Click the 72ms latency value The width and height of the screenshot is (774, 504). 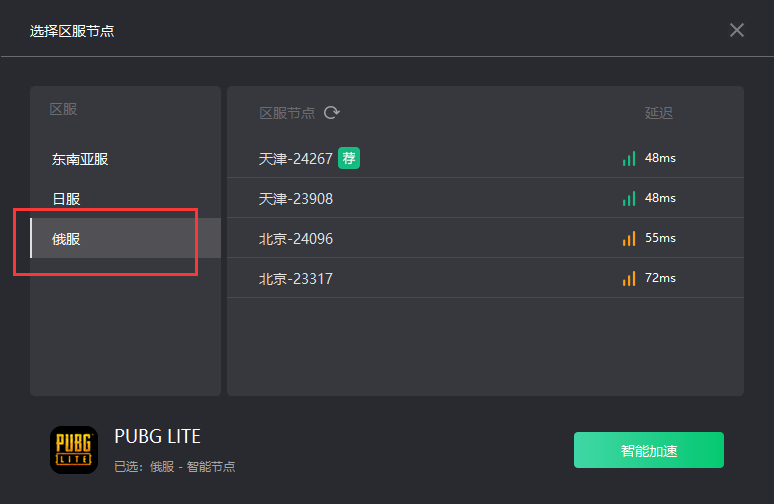click(x=660, y=278)
